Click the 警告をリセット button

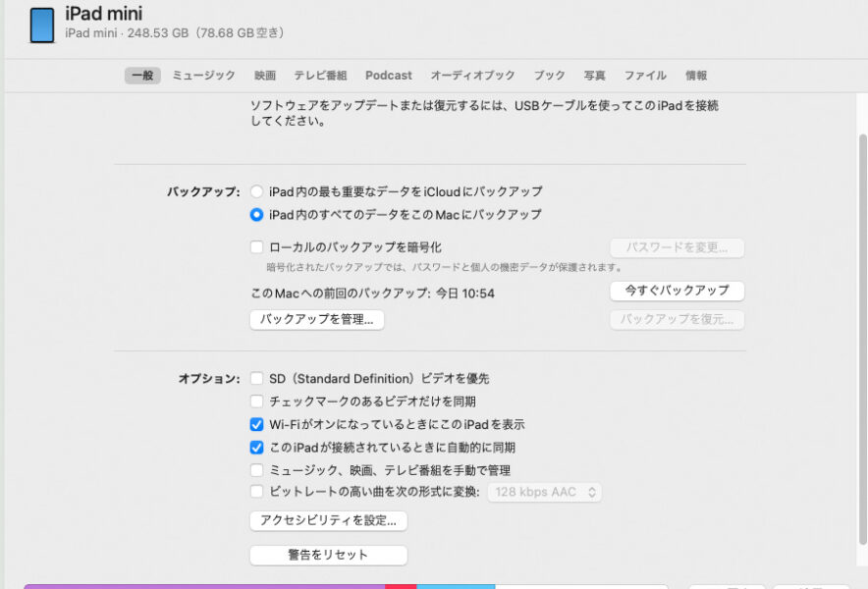328,556
